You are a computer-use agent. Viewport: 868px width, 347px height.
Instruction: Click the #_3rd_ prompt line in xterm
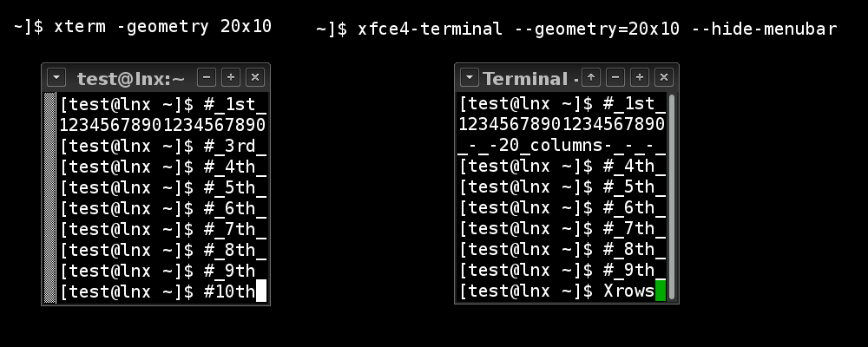coord(162,146)
